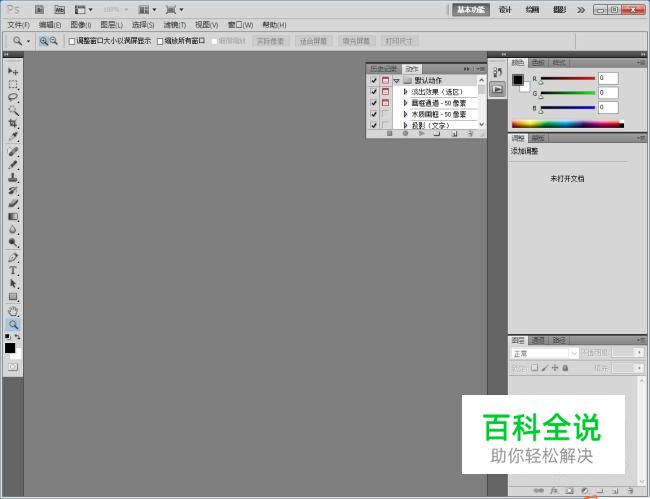Select the Pen tool
650x499 pixels.
tap(12, 257)
